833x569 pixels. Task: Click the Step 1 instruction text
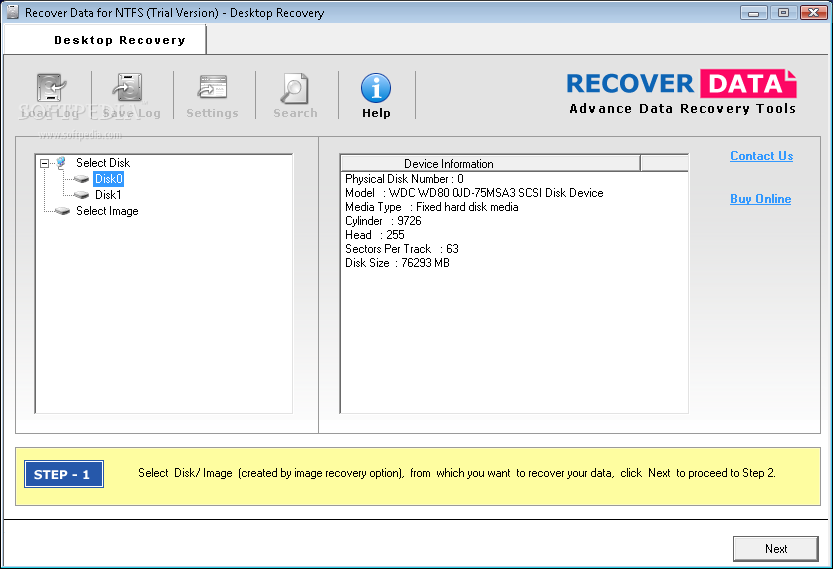[x=456, y=473]
